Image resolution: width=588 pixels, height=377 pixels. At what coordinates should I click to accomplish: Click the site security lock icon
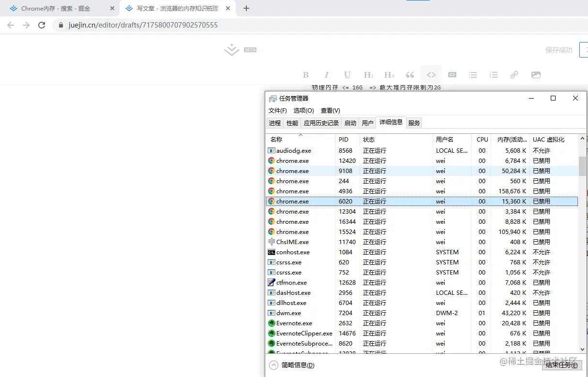61,25
